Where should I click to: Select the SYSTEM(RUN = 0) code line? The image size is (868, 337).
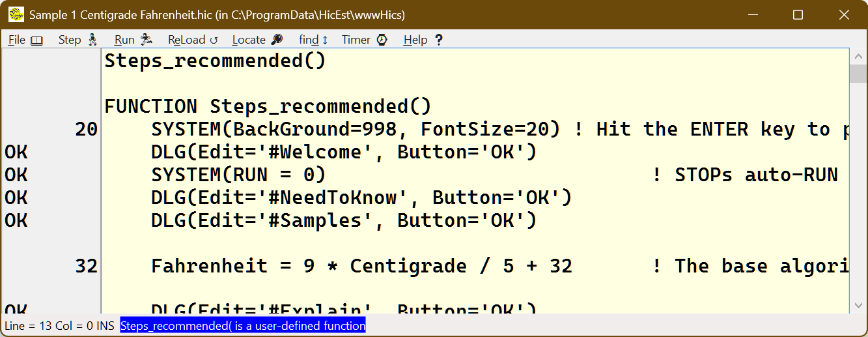coord(238,175)
